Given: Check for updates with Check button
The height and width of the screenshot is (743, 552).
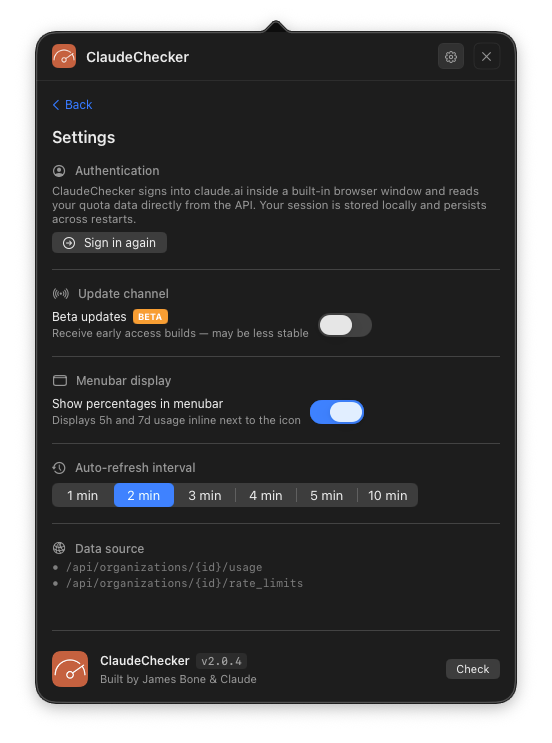Looking at the screenshot, I should click(472, 669).
